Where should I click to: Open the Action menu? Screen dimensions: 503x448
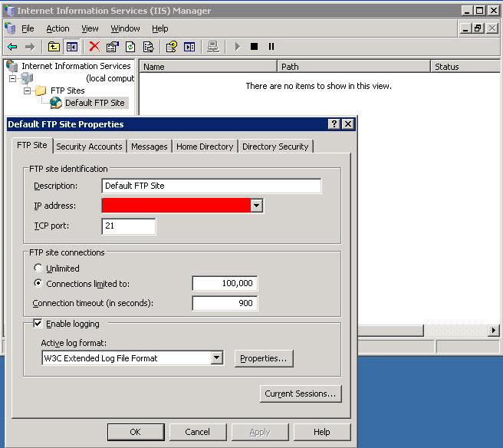58,28
